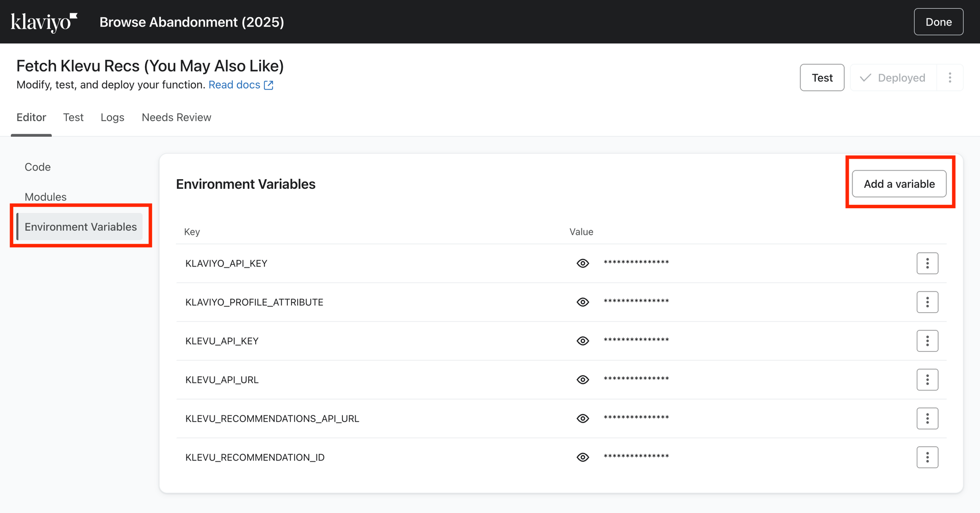Show the KLAVIYO_PROFILE_ATTRIBUTE hidden value
This screenshot has height=513, width=980.
[x=582, y=302]
